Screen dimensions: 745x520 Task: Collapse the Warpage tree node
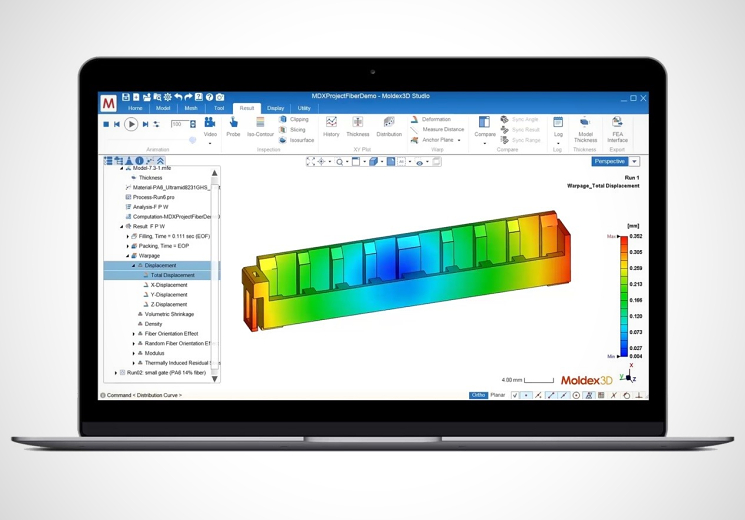[127, 256]
